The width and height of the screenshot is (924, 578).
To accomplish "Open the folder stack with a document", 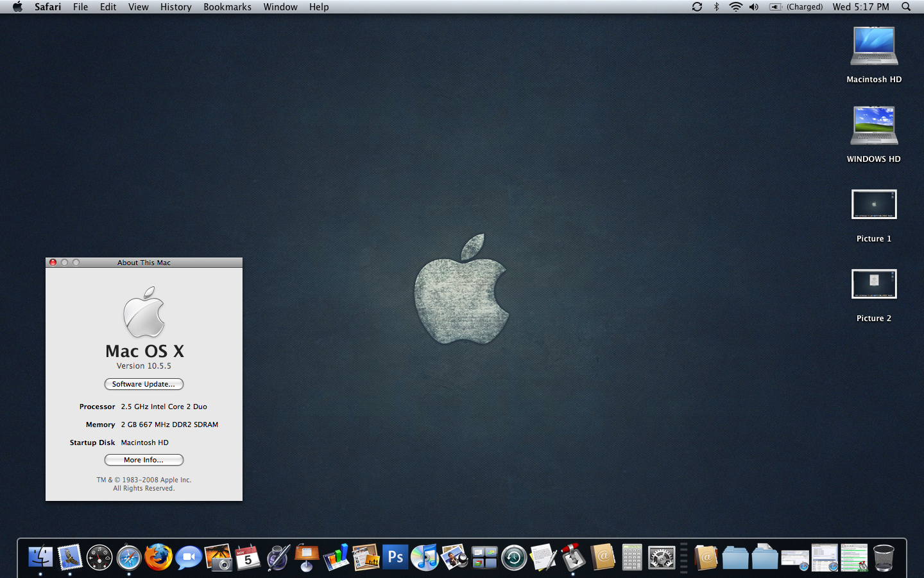I will point(765,557).
